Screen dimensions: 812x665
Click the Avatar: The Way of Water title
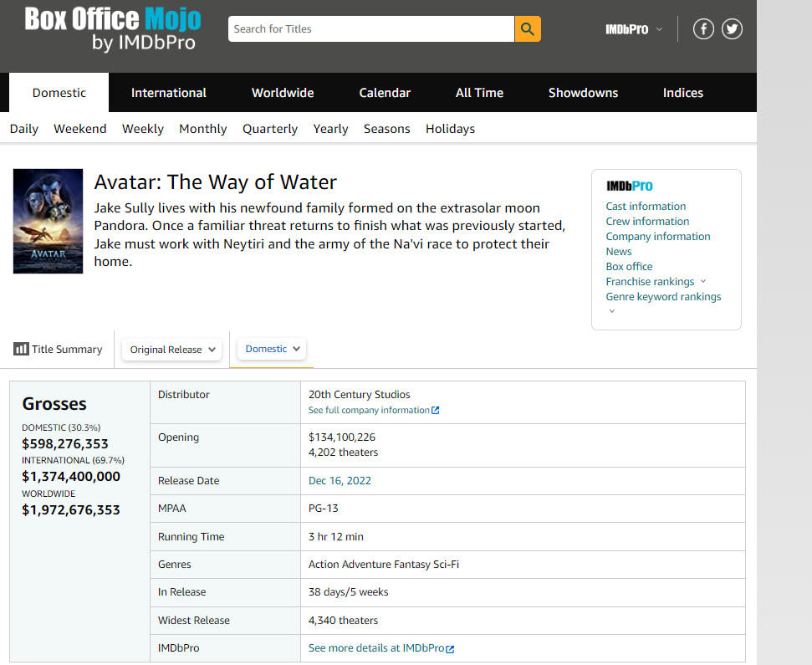click(216, 182)
